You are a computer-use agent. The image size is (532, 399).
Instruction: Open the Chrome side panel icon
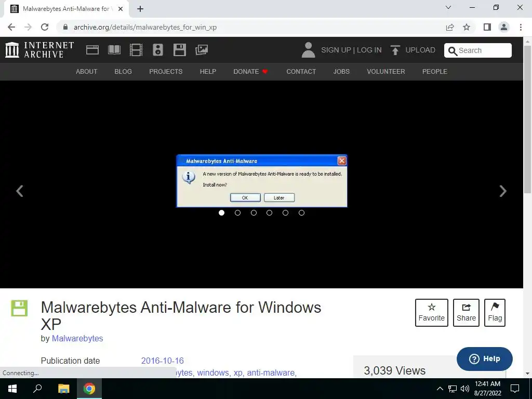coord(487,27)
